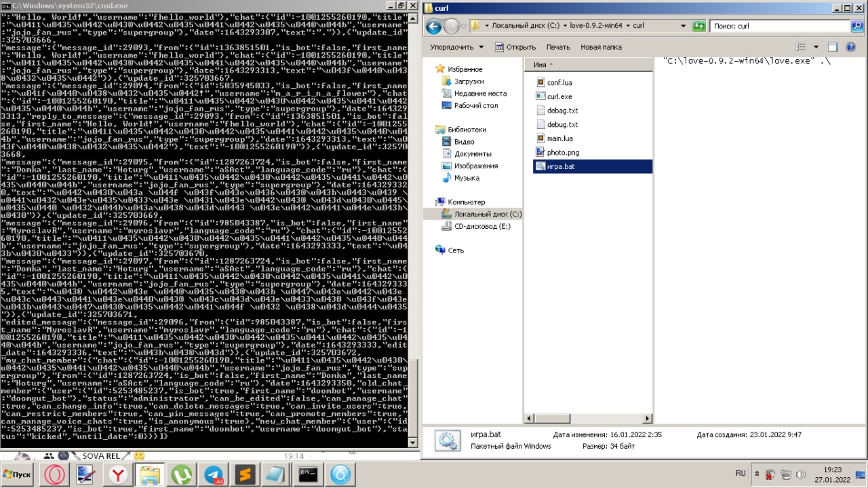Click Печать in the Explorer toolbar
This screenshot has height=488, width=868.
[x=558, y=47]
